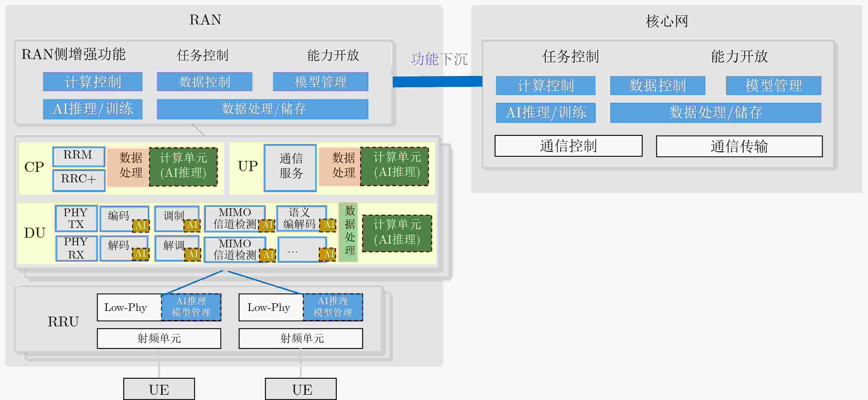Click the left AI推理 模型管理 block
Viewport: 868px width, 400px height.
click(x=191, y=307)
